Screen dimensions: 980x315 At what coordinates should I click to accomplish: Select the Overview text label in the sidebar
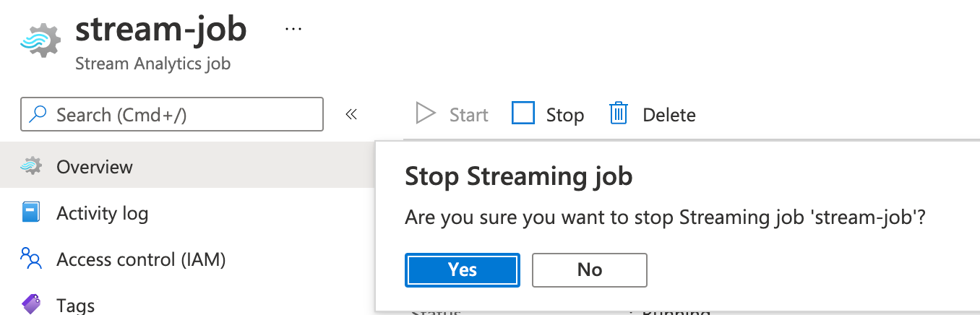tap(95, 167)
